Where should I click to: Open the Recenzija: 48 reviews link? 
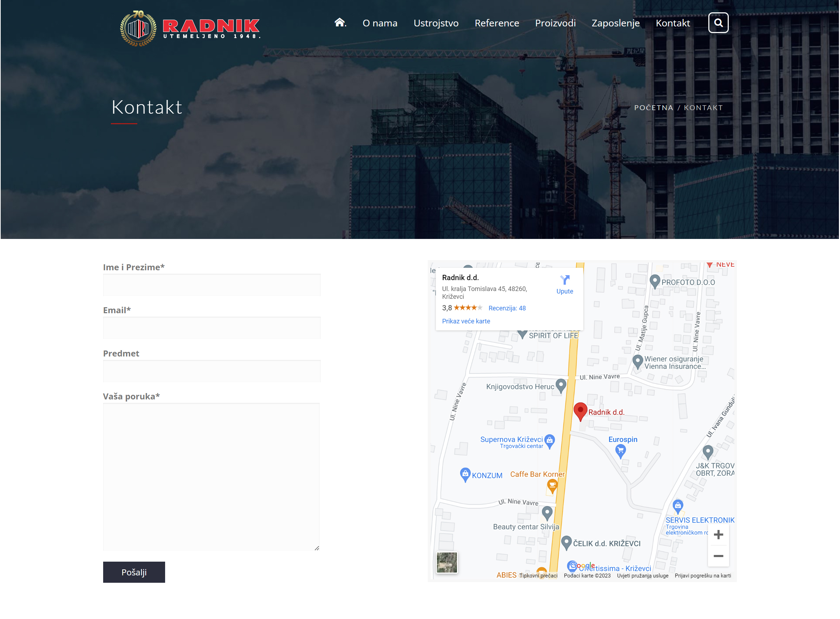tap(507, 308)
